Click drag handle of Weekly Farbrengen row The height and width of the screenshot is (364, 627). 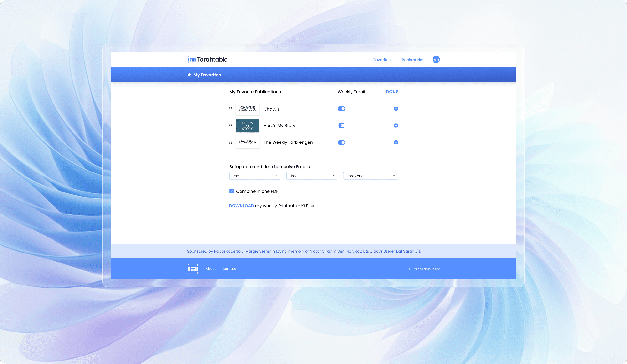click(x=230, y=142)
